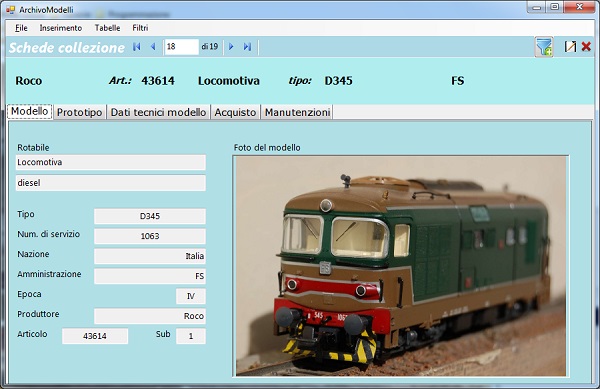Screen dimensions: 600x389
Task: Click the Amministrazione field showing FS
Action: [150, 276]
